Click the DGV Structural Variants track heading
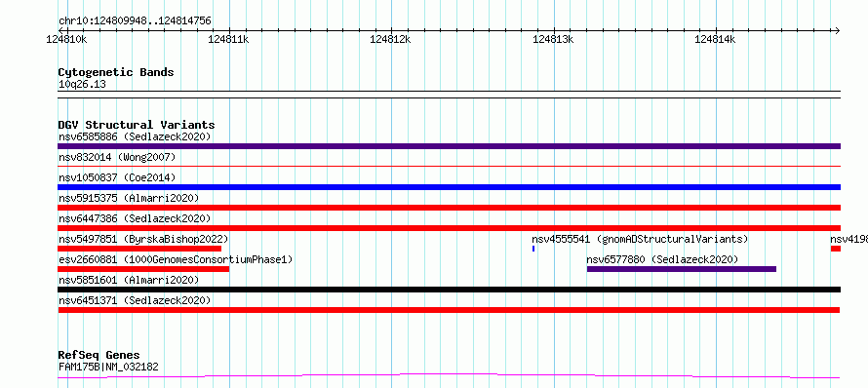Image resolution: width=868 pixels, height=388 pixels. coord(137,125)
